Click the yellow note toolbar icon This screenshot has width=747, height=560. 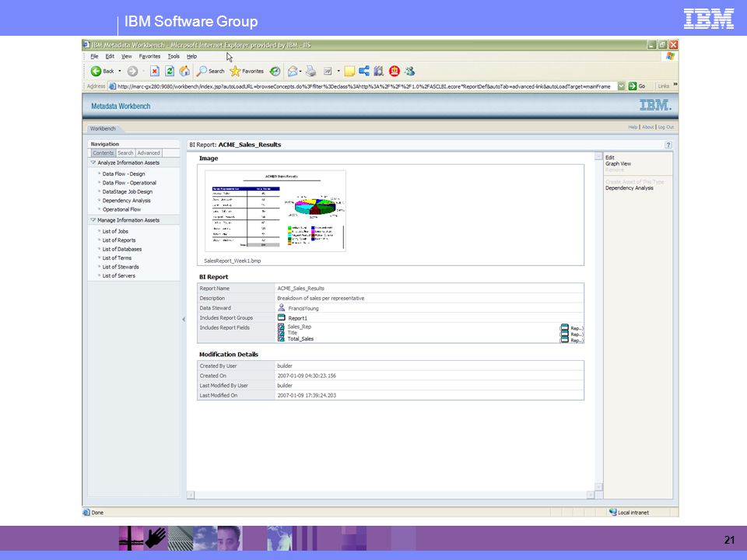click(x=349, y=71)
